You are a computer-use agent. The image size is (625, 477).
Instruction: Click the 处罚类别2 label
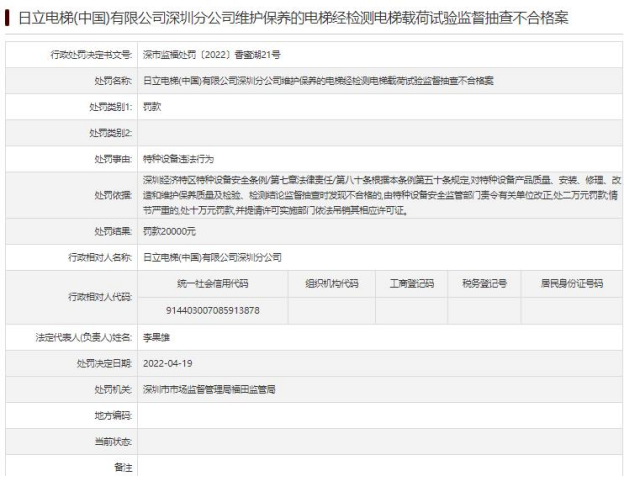(x=110, y=133)
